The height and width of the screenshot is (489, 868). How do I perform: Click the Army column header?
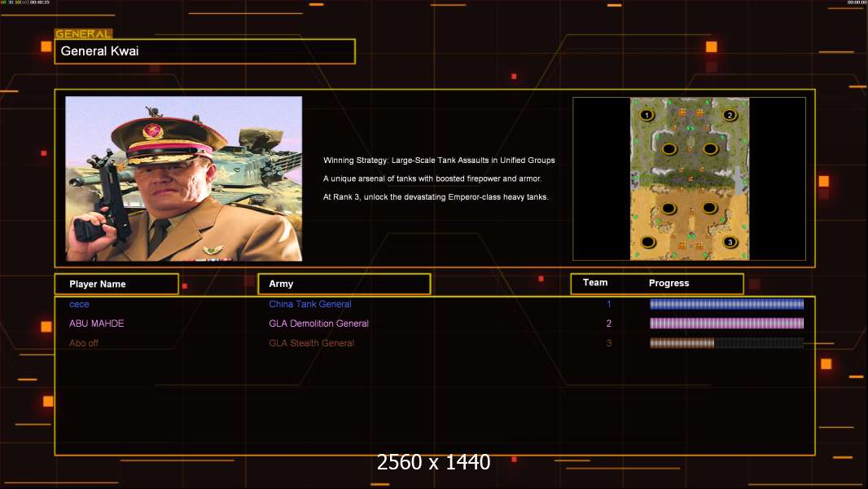coord(344,284)
